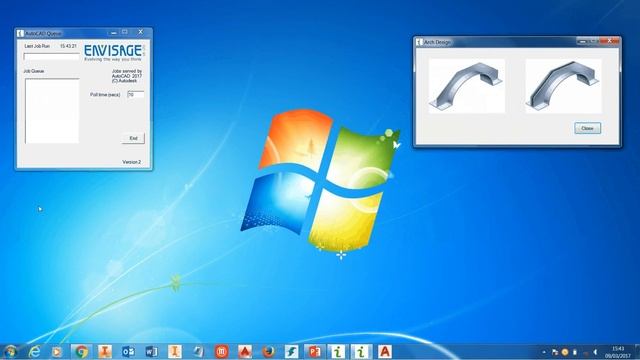Click the Arch Design title bar icon
This screenshot has height=360, width=640.
coord(419,42)
